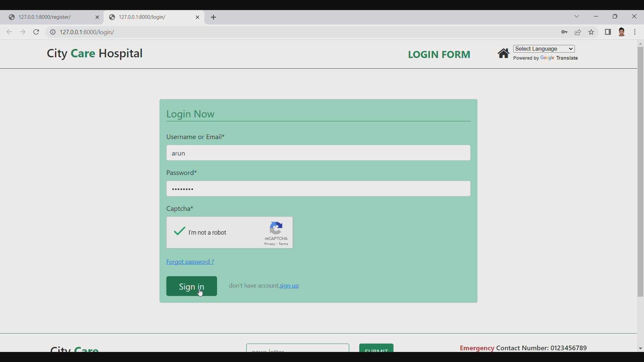
Task: Click the sign up link
Action: (x=289, y=286)
